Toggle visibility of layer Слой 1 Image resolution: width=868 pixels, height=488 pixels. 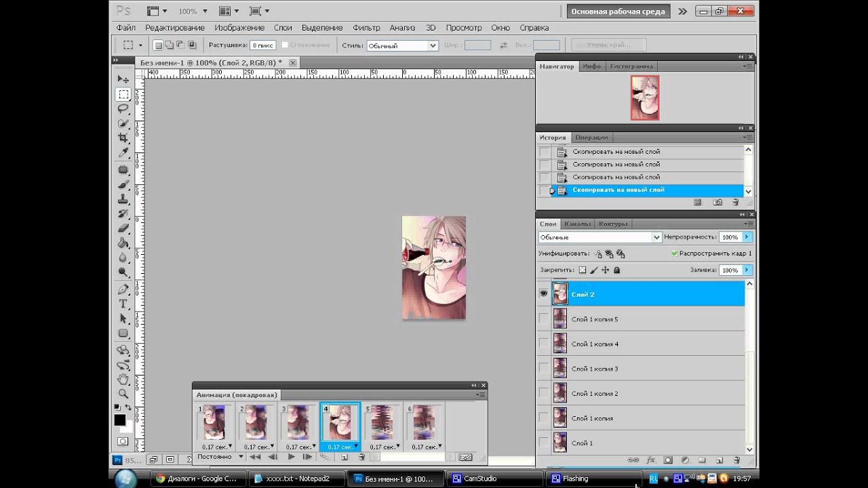point(544,443)
